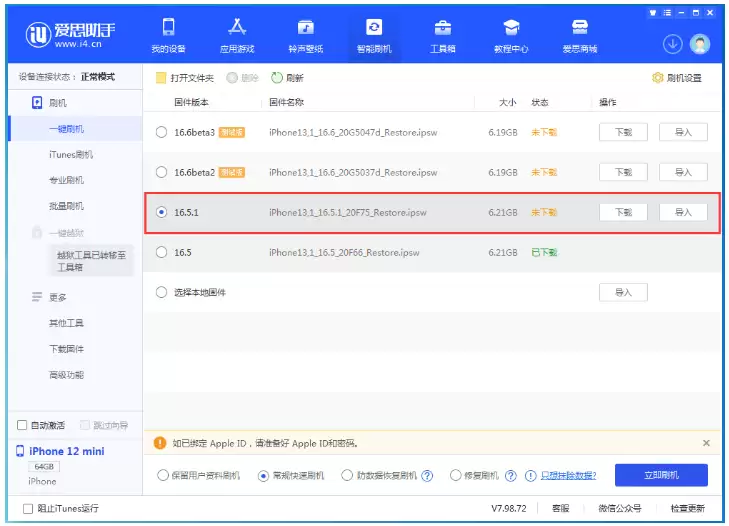Click firmware name iPhone13,1_16.5_20F66_Restore.ipsw
The height and width of the screenshot is (526, 729).
point(344,253)
